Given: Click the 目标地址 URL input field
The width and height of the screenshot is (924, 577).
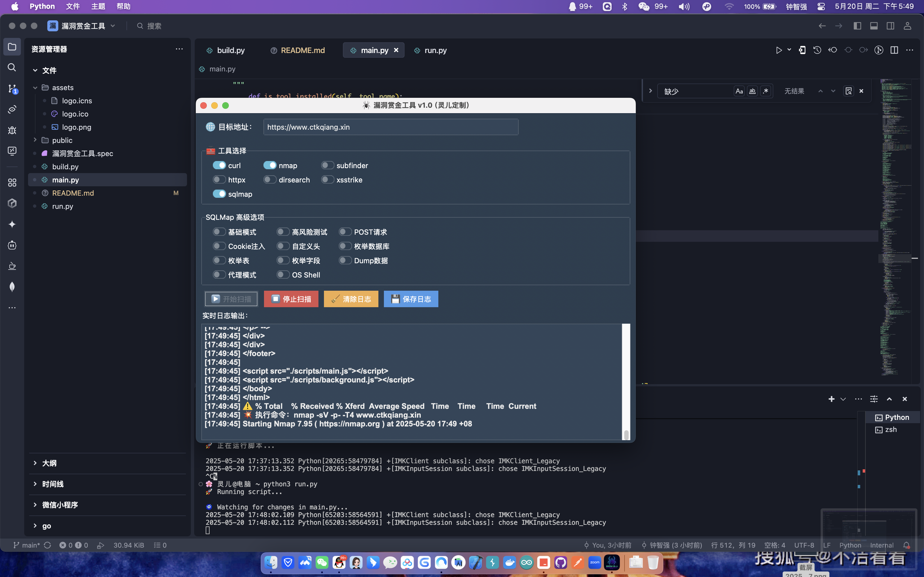Looking at the screenshot, I should point(391,127).
